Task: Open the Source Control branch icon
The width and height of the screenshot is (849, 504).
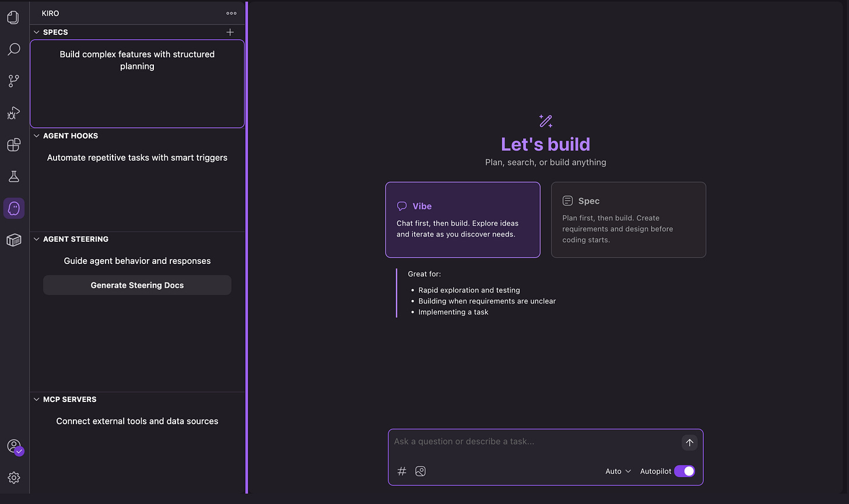Action: pyautogui.click(x=13, y=81)
